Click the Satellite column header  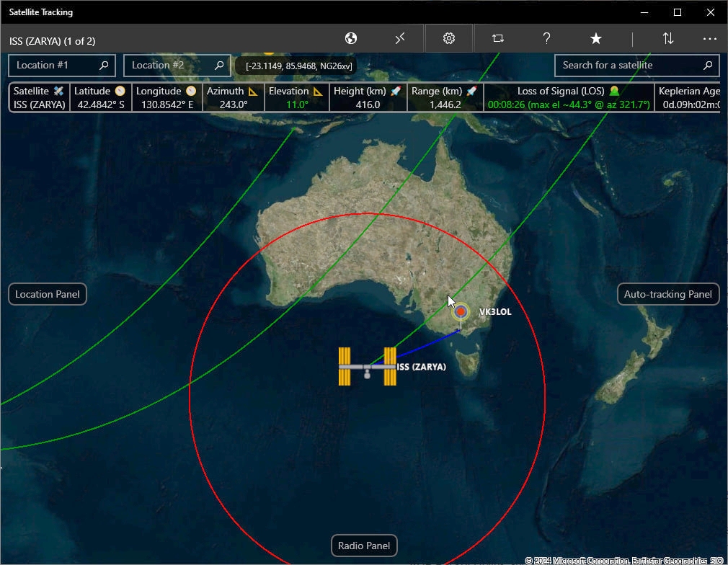(39, 92)
